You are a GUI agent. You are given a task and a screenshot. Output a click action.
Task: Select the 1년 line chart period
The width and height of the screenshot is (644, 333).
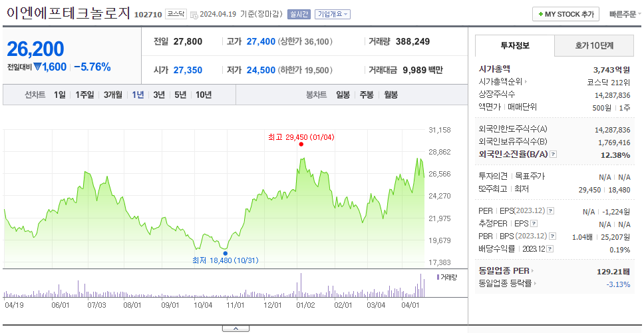[138, 95]
